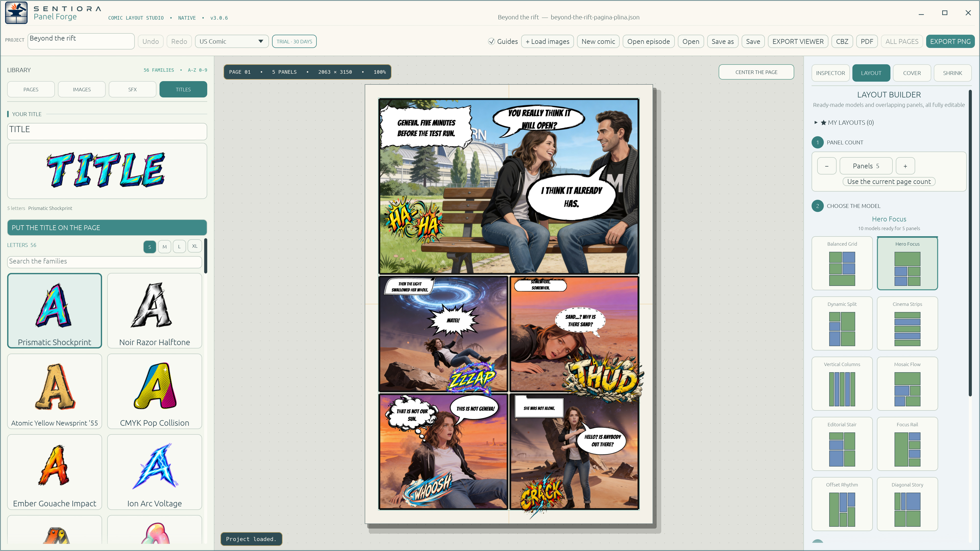The height and width of the screenshot is (551, 980).
Task: Click the Export PNG button
Action: point(950,41)
